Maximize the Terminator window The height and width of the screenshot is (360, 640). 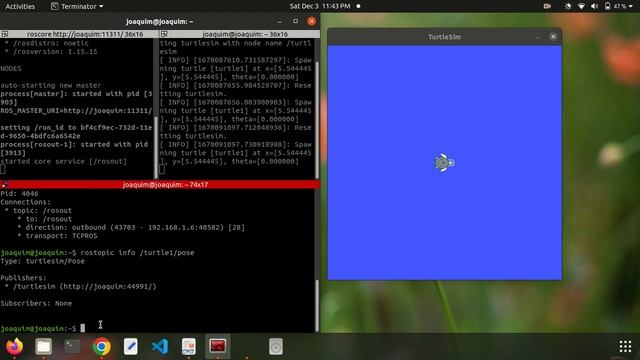pos(296,21)
